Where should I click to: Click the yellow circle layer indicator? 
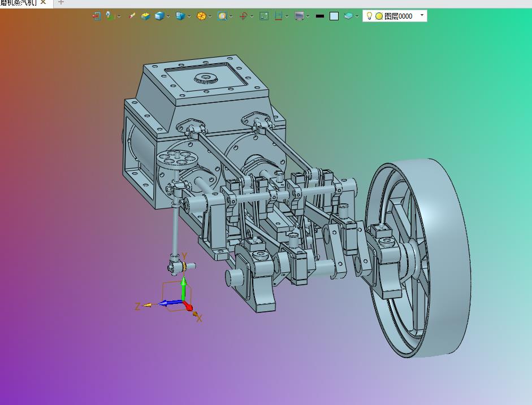[379, 16]
